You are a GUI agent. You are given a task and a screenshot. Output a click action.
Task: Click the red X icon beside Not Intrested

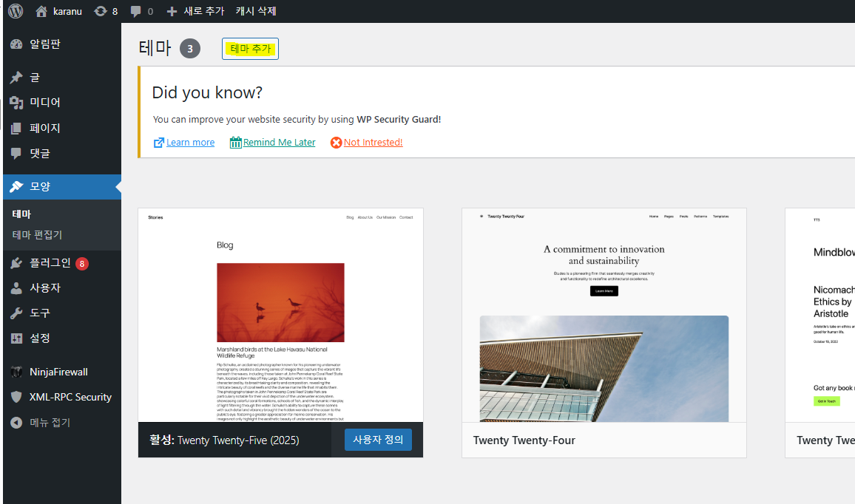point(336,142)
